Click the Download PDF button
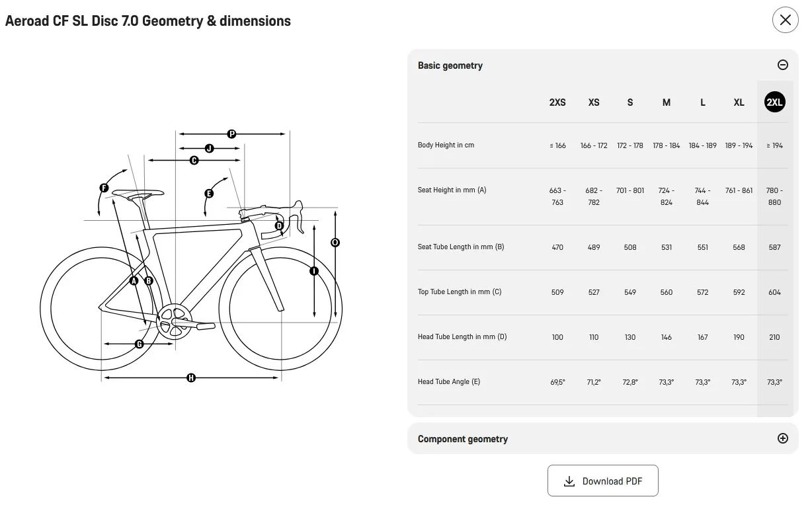 [602, 481]
